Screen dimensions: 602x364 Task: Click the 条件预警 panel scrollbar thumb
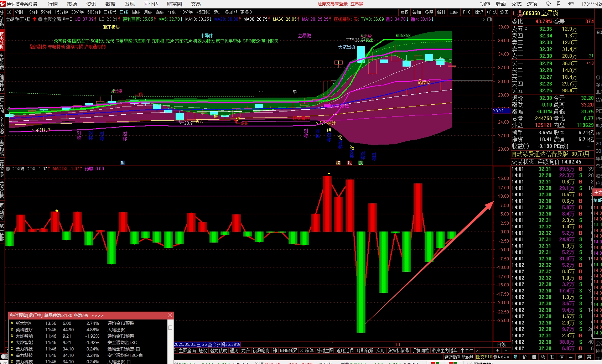click(x=170, y=328)
